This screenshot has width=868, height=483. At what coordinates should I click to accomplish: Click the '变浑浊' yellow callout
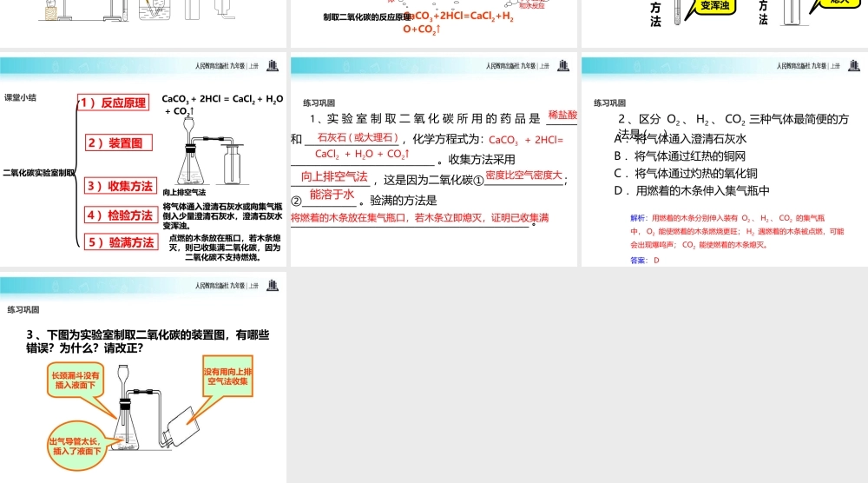[x=714, y=6]
